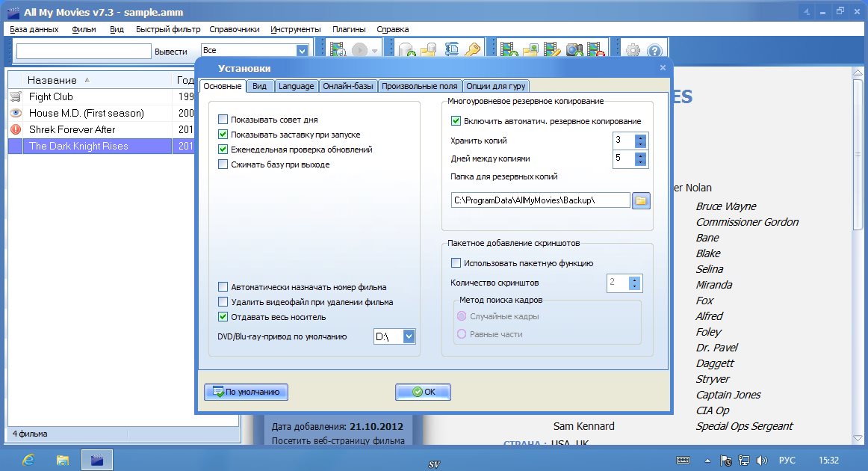Screen dimensions: 868x471
Task: Click the on-screen keyboard tray icon
Action: [x=683, y=461]
